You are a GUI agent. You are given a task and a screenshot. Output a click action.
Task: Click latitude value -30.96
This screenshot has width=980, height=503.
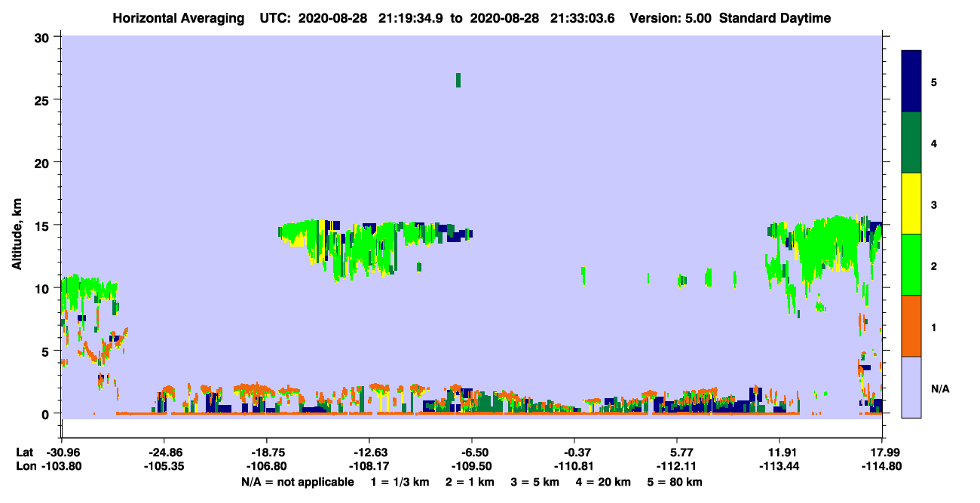click(62, 452)
